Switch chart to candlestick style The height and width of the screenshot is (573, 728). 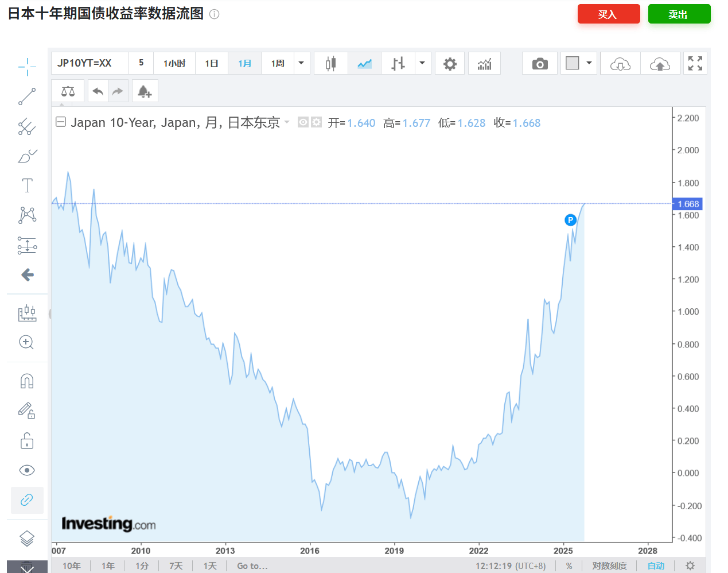(330, 63)
